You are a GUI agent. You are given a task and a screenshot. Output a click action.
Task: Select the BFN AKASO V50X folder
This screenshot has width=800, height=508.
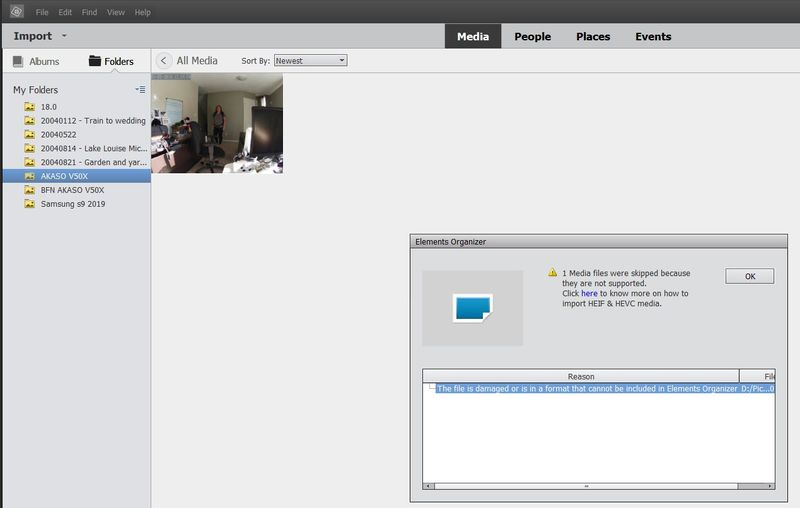[71, 190]
